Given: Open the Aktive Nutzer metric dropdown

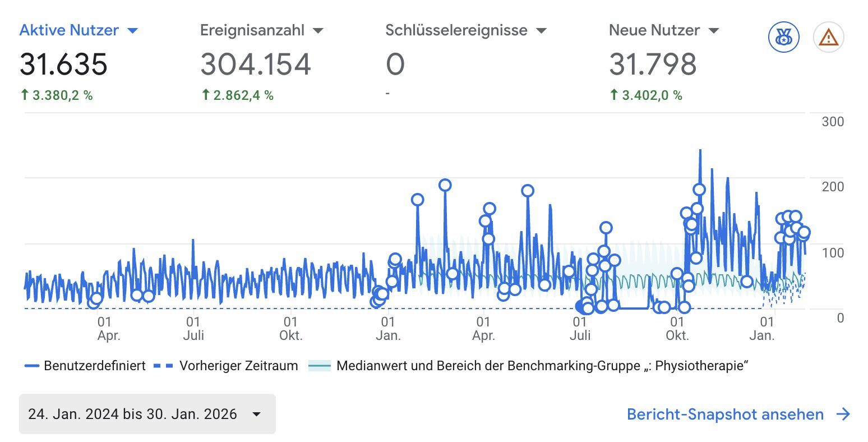Looking at the screenshot, I should tap(132, 30).
